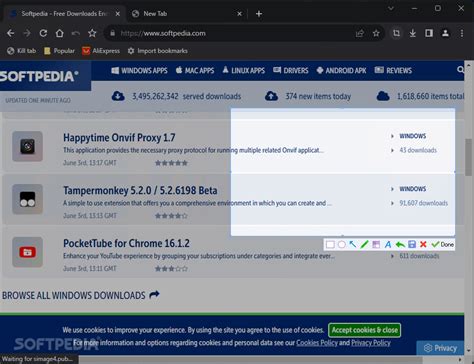
Task: Click the star icon left of address bar
Action: pos(92,33)
